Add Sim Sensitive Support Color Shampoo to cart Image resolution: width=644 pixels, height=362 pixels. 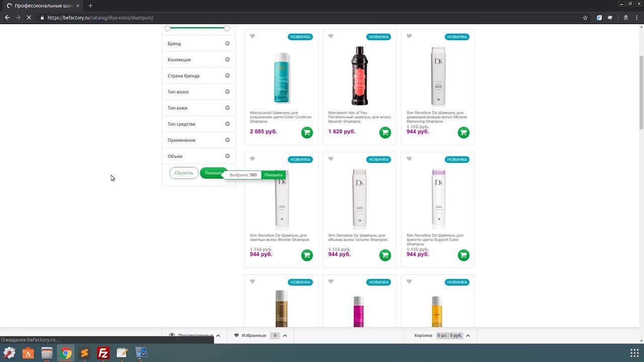tap(463, 255)
